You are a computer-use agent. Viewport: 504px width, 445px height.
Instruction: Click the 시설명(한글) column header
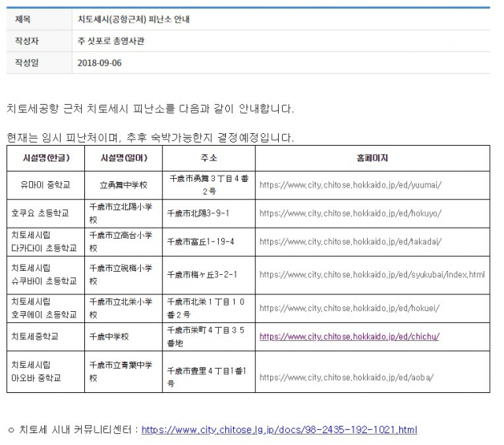(x=46, y=158)
